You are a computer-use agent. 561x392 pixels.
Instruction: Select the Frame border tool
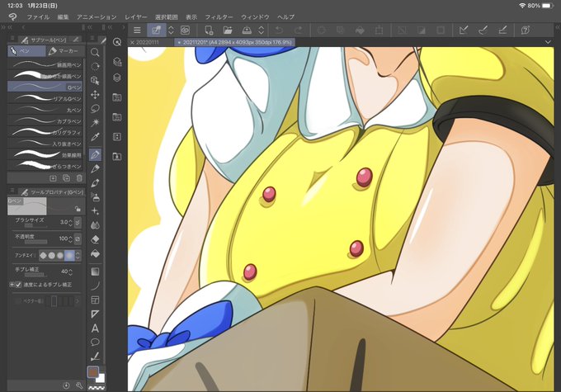[x=95, y=300]
